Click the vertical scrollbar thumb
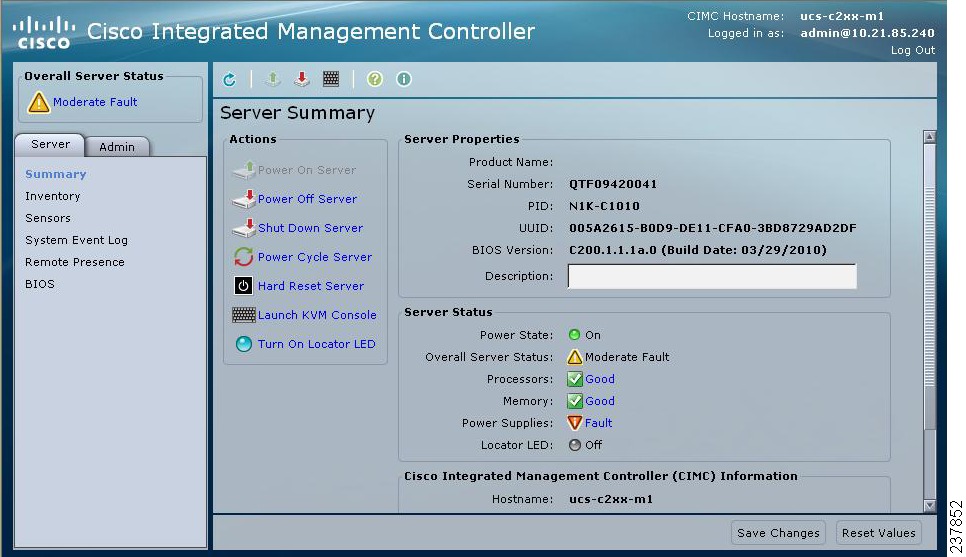The image size is (966, 557). tap(930, 288)
